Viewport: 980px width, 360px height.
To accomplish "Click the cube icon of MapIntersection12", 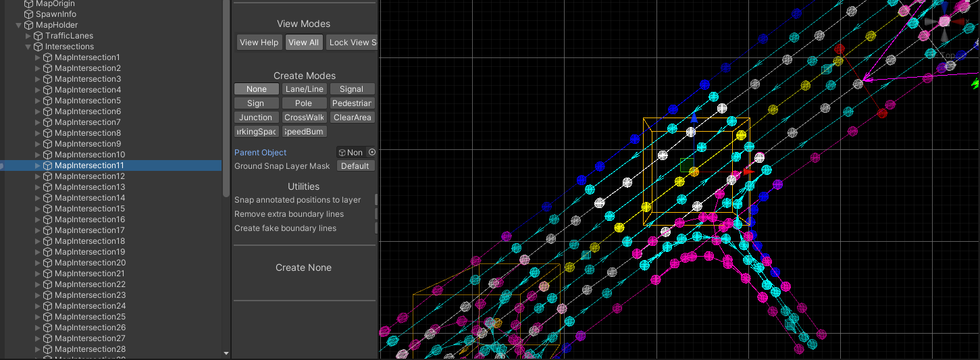I will pyautogui.click(x=48, y=176).
